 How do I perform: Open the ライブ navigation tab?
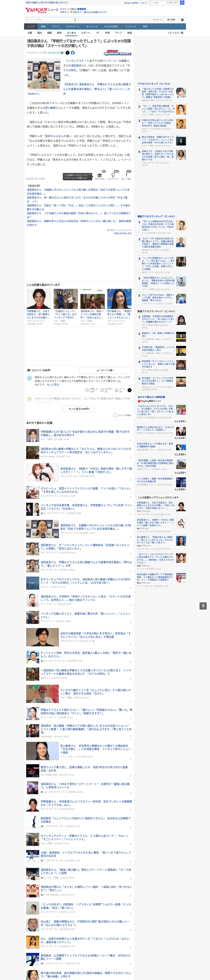point(56,26)
